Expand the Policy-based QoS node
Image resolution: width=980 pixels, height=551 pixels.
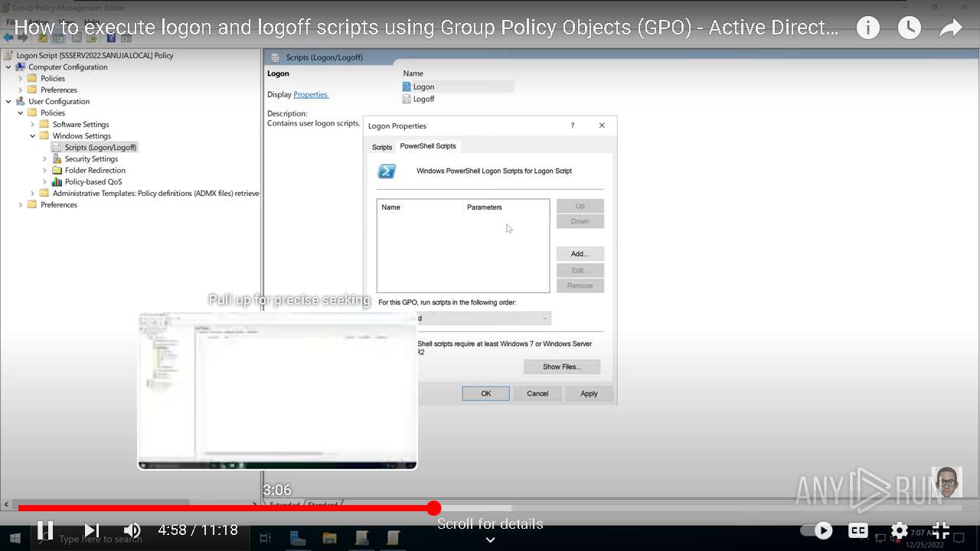click(45, 182)
